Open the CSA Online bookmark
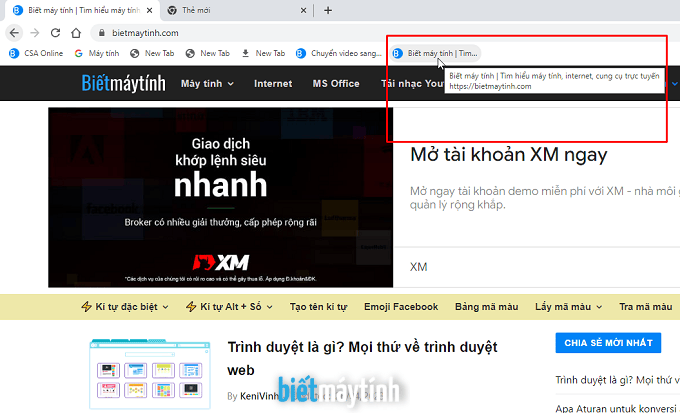The image size is (680, 413). 36,53
